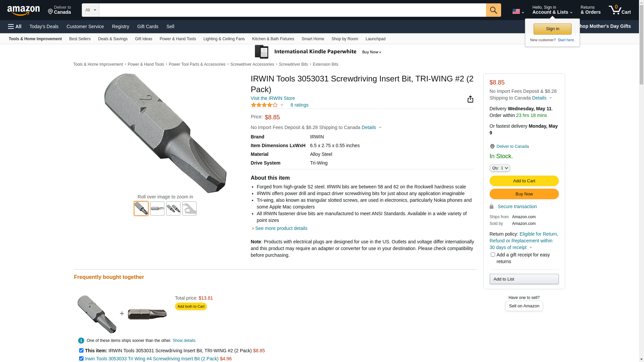
Task: Uncheck the 'This item' IRWIN checkbox
Action: (81, 351)
